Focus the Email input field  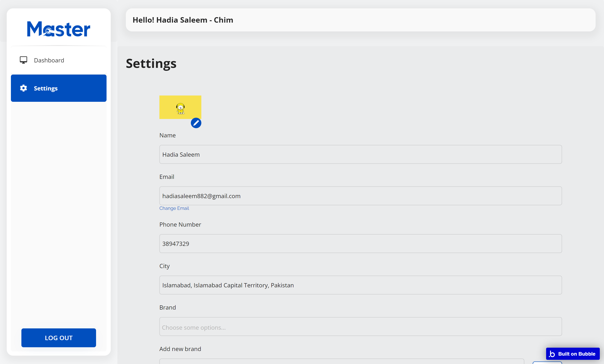coord(360,196)
